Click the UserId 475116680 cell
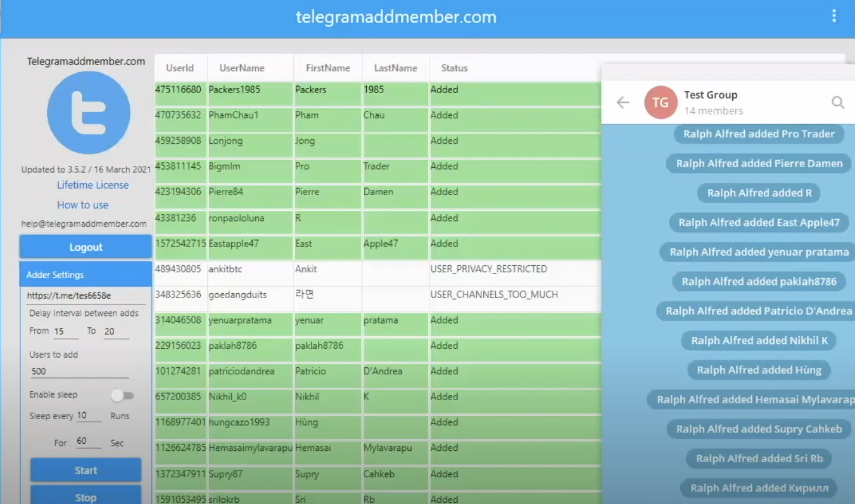 tap(180, 94)
